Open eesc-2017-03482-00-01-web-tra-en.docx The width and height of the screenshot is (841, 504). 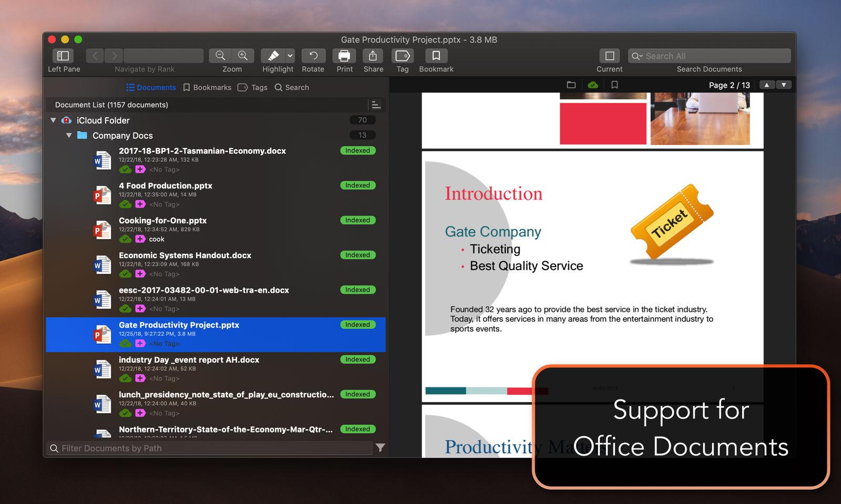[x=216, y=299]
